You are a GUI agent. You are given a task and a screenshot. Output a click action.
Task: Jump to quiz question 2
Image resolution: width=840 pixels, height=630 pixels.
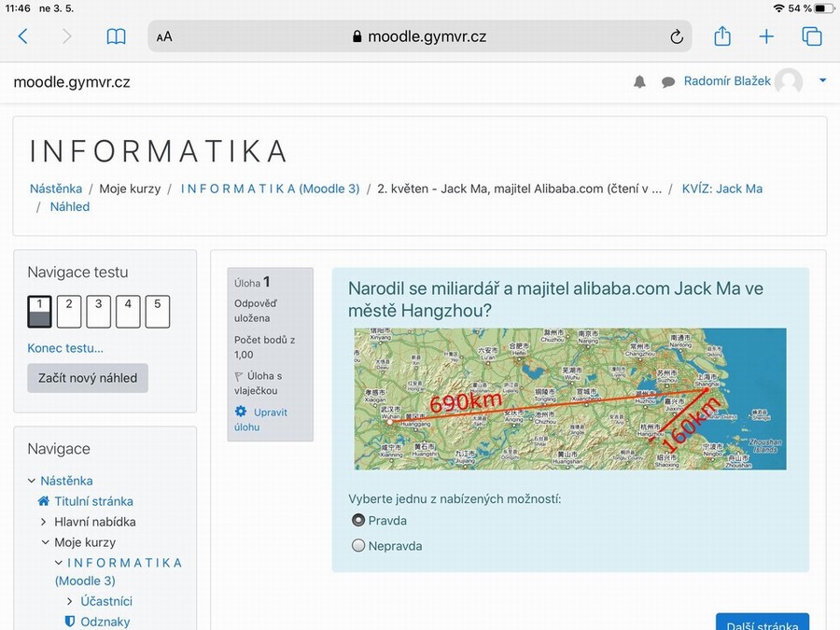pyautogui.click(x=69, y=311)
